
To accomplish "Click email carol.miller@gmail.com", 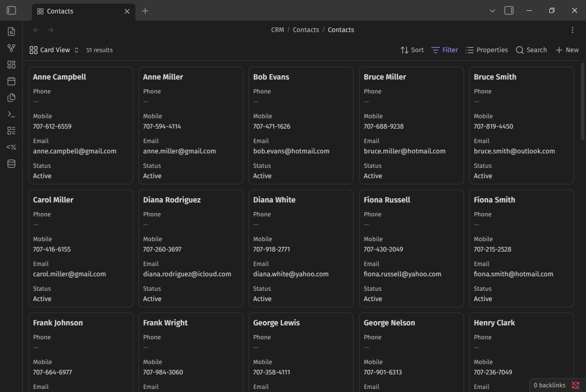I will 69,274.
